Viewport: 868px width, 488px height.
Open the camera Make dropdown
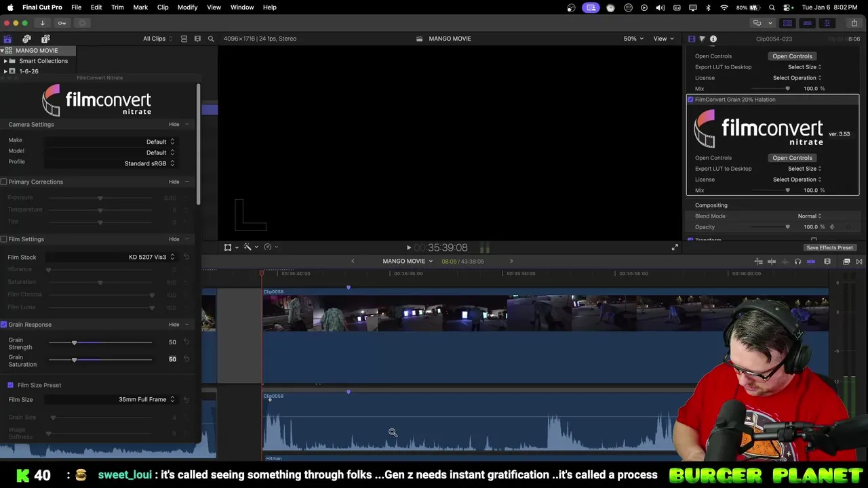110,142
